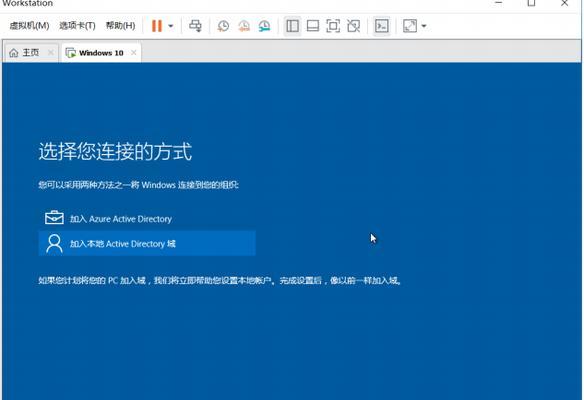Close the 主页 tab
584x400 pixels.
tap(51, 53)
